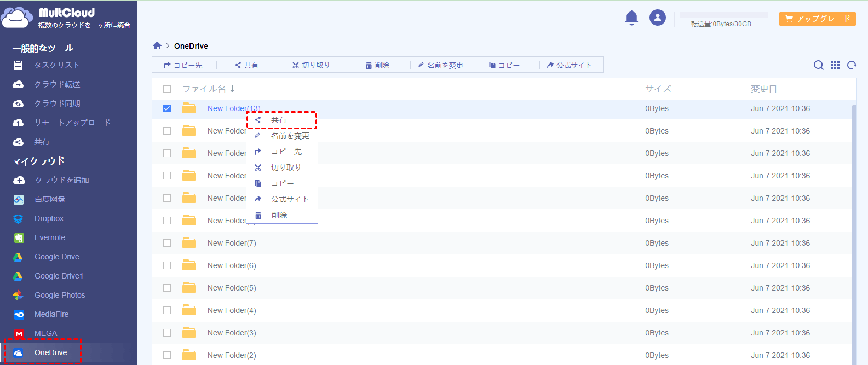
Task: Open MEGA in sidebar
Action: tap(45, 333)
